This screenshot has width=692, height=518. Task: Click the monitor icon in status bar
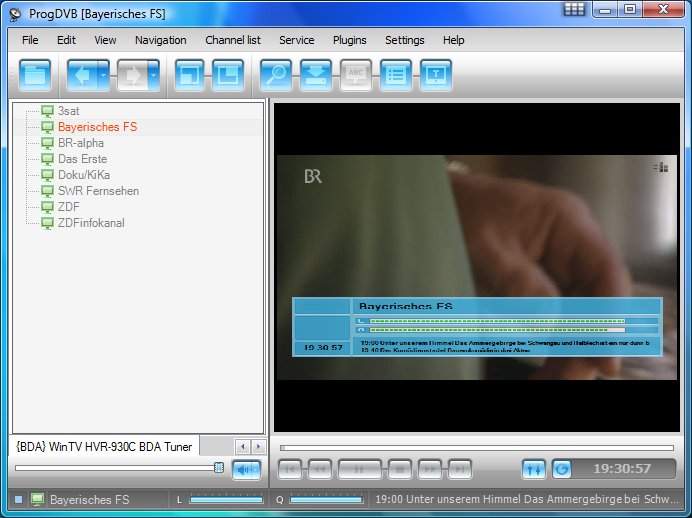pos(37,499)
